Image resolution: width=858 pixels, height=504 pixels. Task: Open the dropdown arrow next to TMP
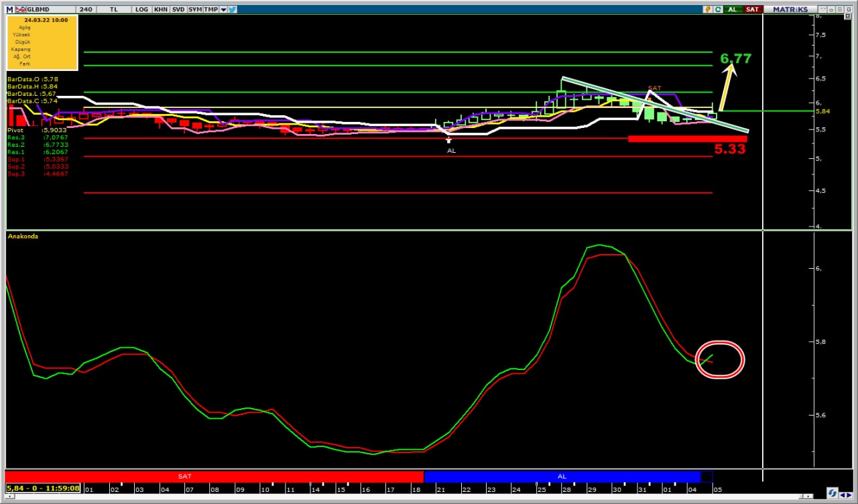tap(223, 9)
